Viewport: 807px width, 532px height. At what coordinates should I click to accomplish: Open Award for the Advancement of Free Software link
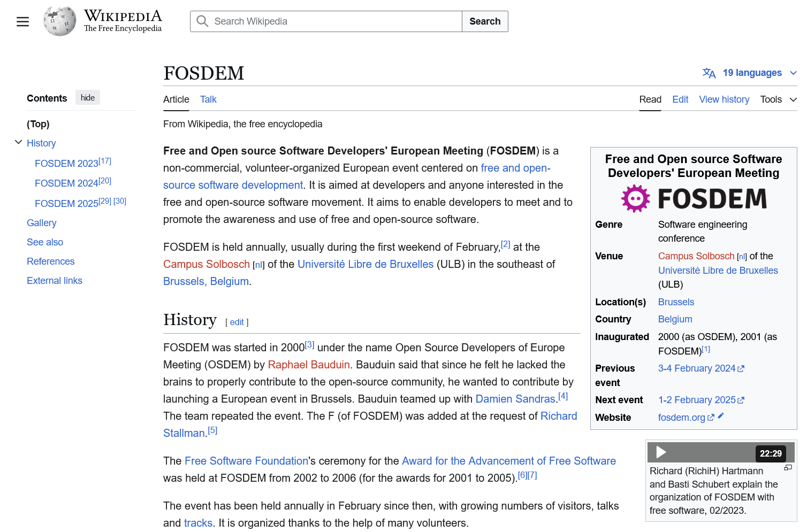[509, 461]
